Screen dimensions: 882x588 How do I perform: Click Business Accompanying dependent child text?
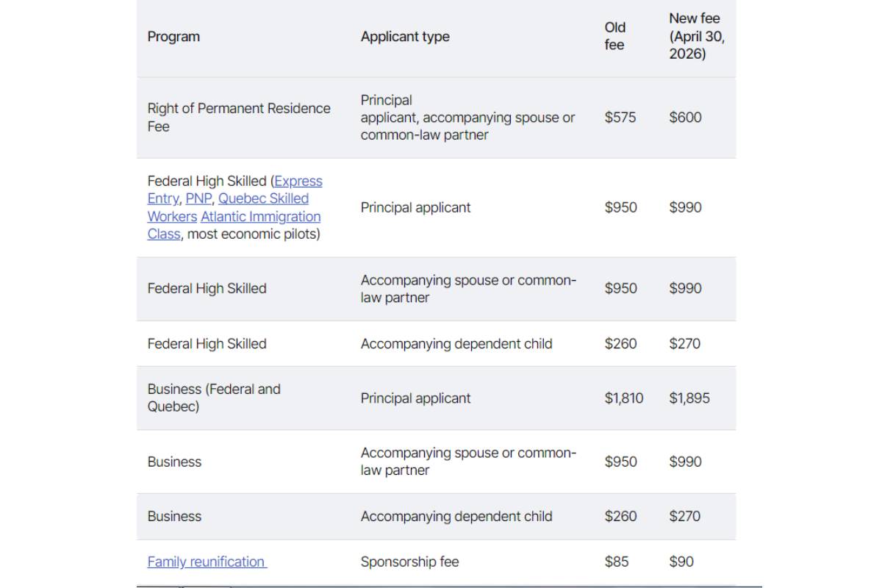click(x=456, y=516)
